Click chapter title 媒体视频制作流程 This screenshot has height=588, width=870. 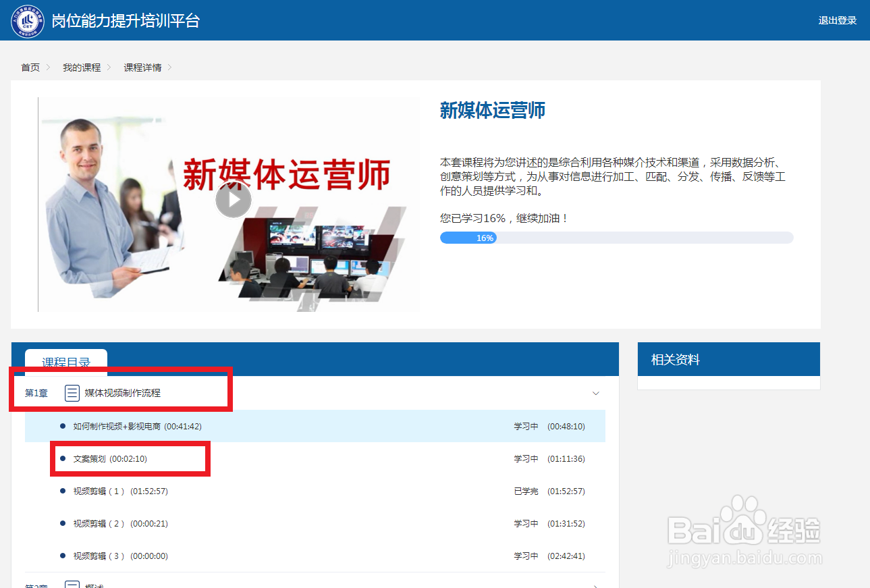coord(123,393)
